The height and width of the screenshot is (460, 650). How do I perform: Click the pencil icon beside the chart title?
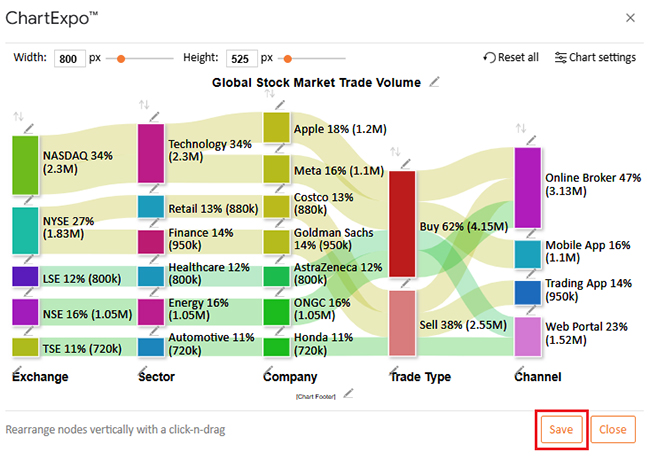pos(434,83)
